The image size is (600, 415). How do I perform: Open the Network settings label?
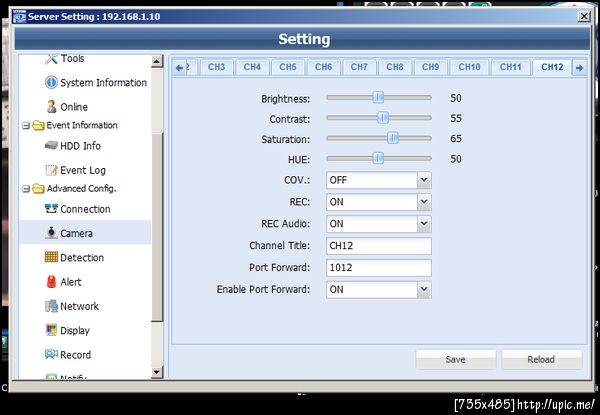pyautogui.click(x=80, y=306)
